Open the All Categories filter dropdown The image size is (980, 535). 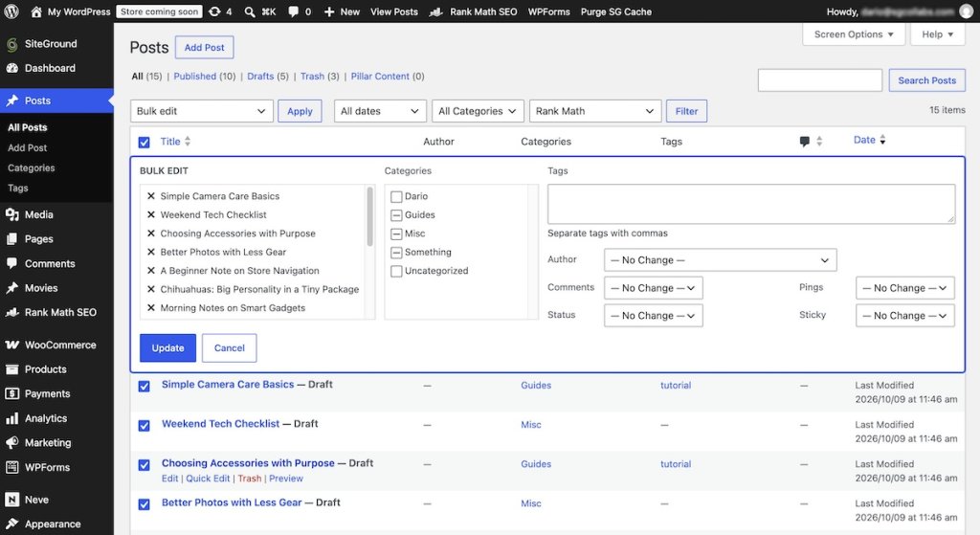(x=479, y=111)
